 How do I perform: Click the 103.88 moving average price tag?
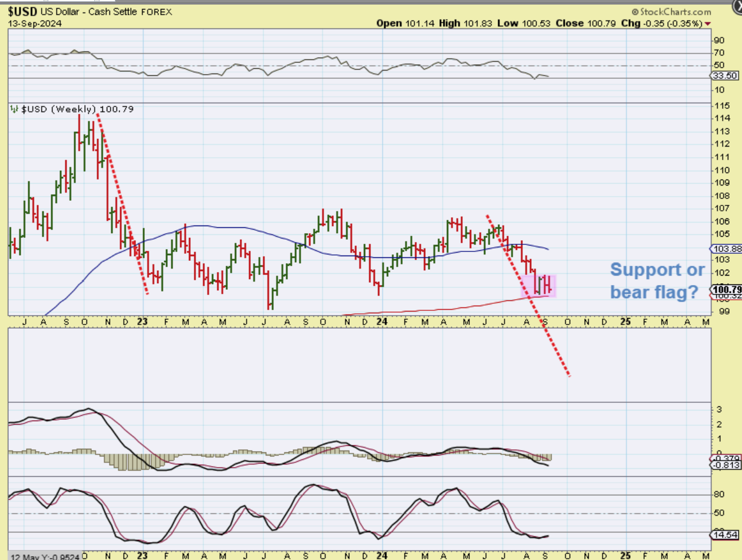click(725, 250)
